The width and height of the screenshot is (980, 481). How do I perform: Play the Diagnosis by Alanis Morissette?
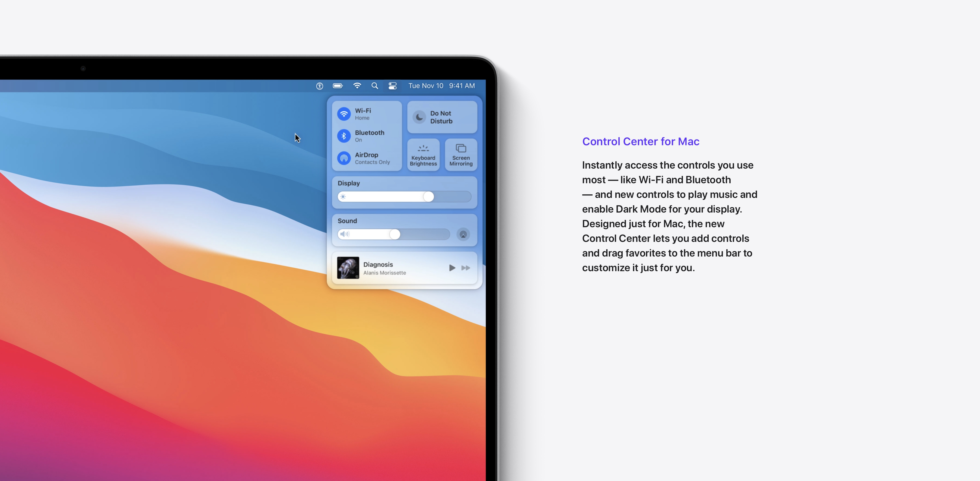pos(451,268)
